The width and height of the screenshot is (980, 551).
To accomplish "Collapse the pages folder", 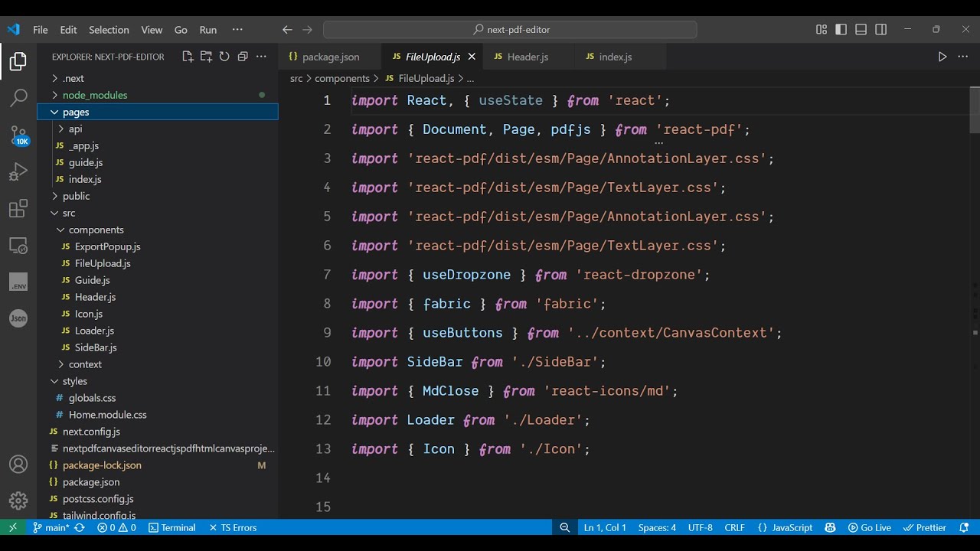I will click(158, 112).
